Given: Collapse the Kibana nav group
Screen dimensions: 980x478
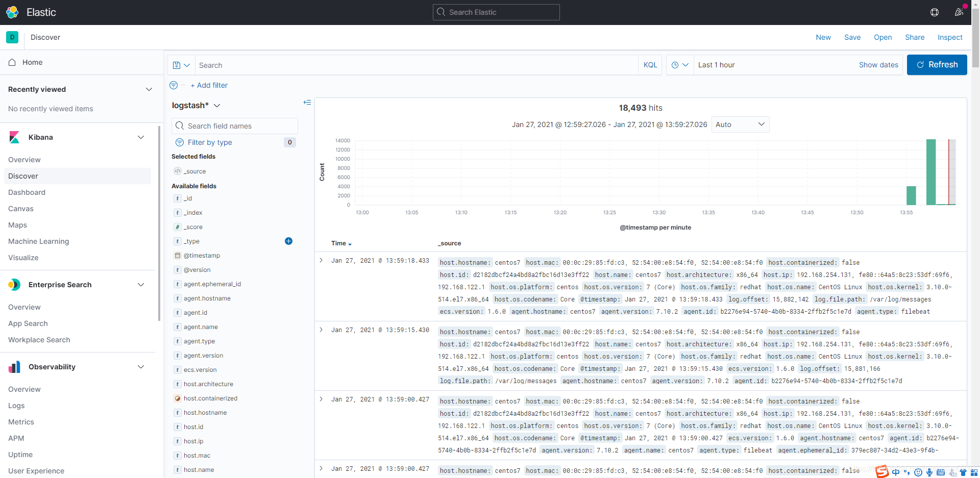Looking at the screenshot, I should pyautogui.click(x=141, y=137).
